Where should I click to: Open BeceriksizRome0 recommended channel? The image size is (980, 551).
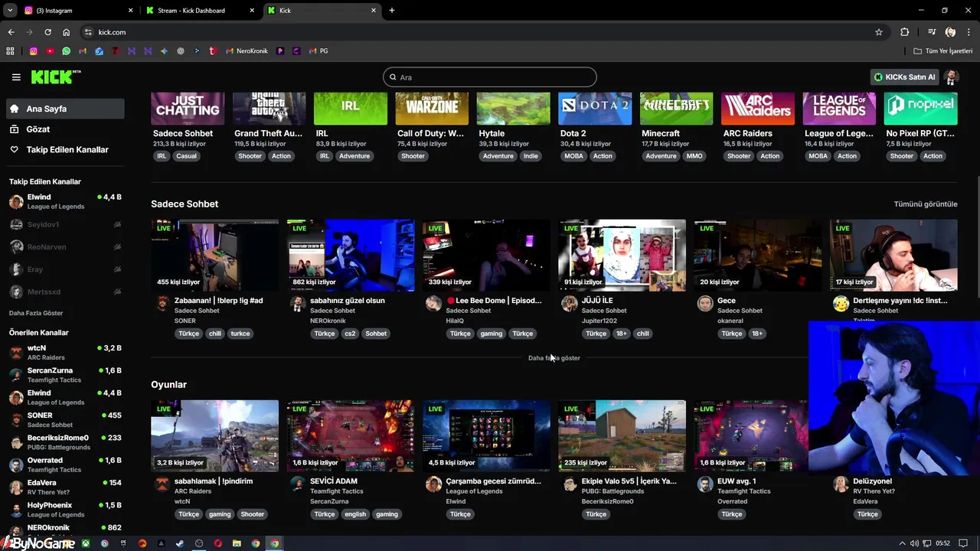click(65, 442)
